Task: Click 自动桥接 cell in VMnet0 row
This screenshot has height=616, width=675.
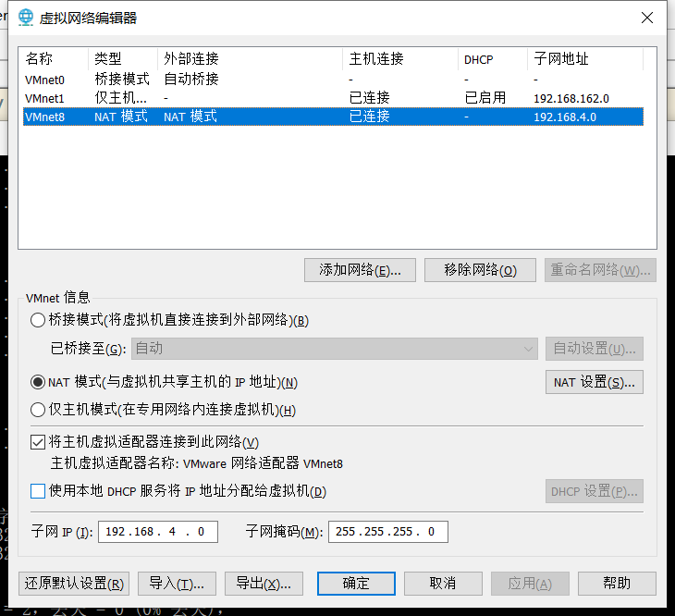Action: pyautogui.click(x=191, y=80)
